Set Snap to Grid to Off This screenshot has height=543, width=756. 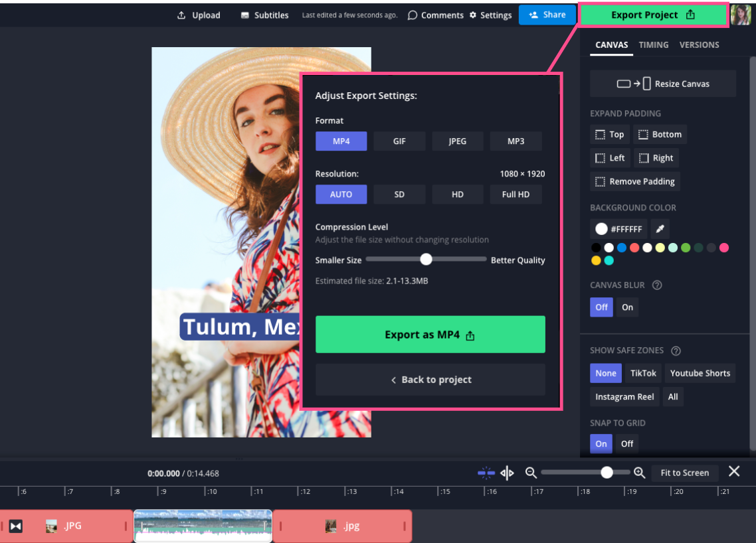(x=627, y=444)
